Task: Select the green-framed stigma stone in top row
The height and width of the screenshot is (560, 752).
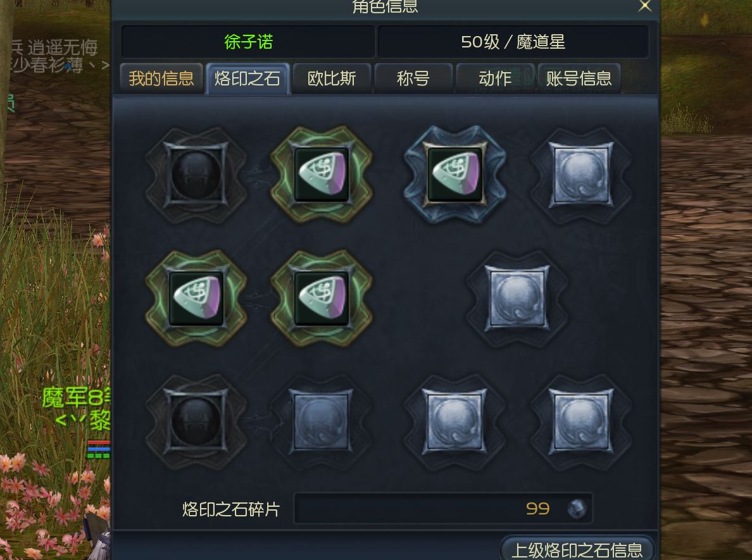Action: pyautogui.click(x=322, y=175)
